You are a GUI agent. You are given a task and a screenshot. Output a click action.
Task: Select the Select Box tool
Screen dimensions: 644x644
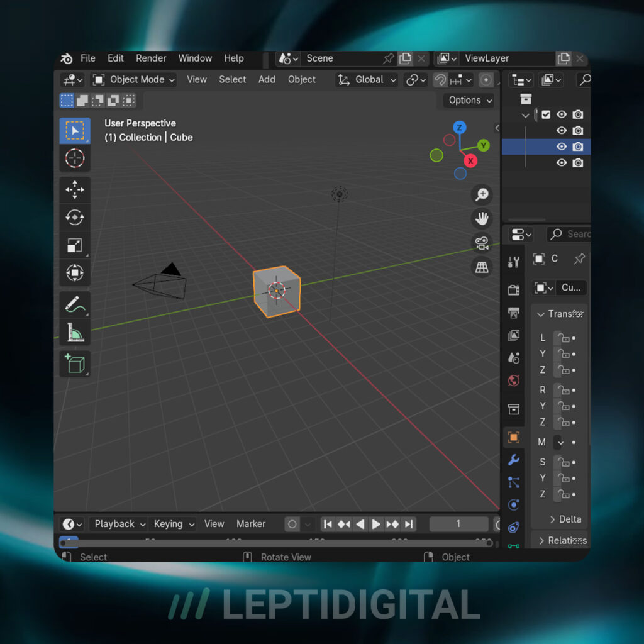(75, 131)
